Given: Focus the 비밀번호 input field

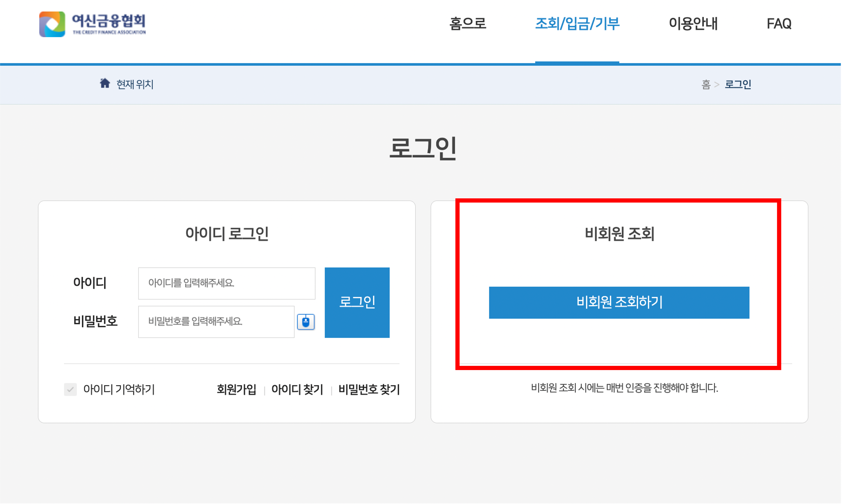Looking at the screenshot, I should [216, 322].
